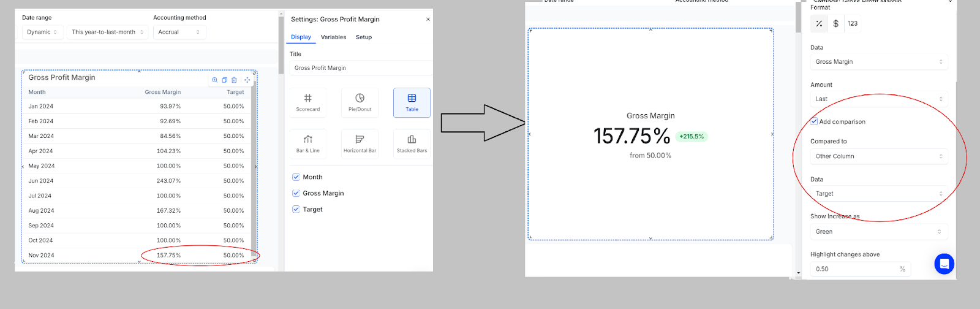Open the Dynamic date range dropdown
Viewport: 980px width, 309px height.
(42, 32)
